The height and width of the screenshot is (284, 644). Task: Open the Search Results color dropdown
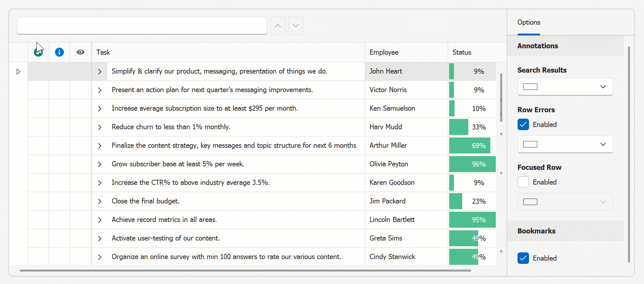[x=565, y=87]
